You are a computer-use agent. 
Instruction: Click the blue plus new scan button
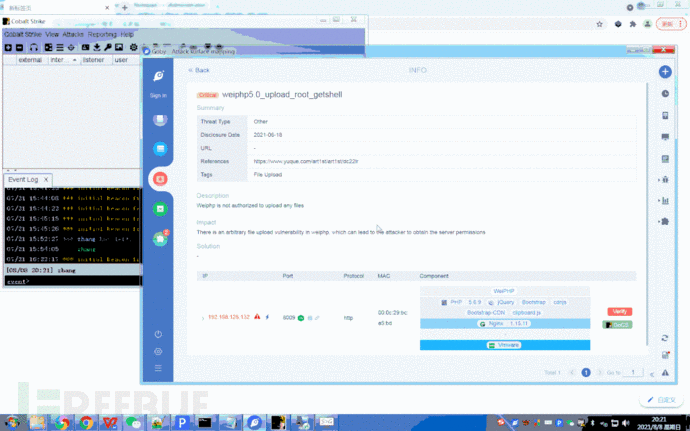click(x=665, y=72)
